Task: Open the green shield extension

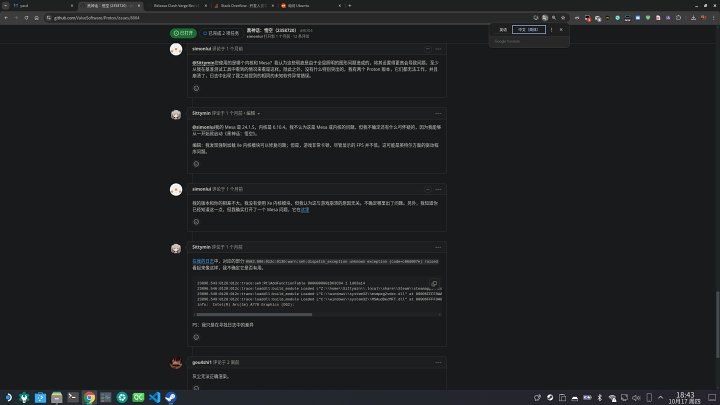Action: point(648,18)
